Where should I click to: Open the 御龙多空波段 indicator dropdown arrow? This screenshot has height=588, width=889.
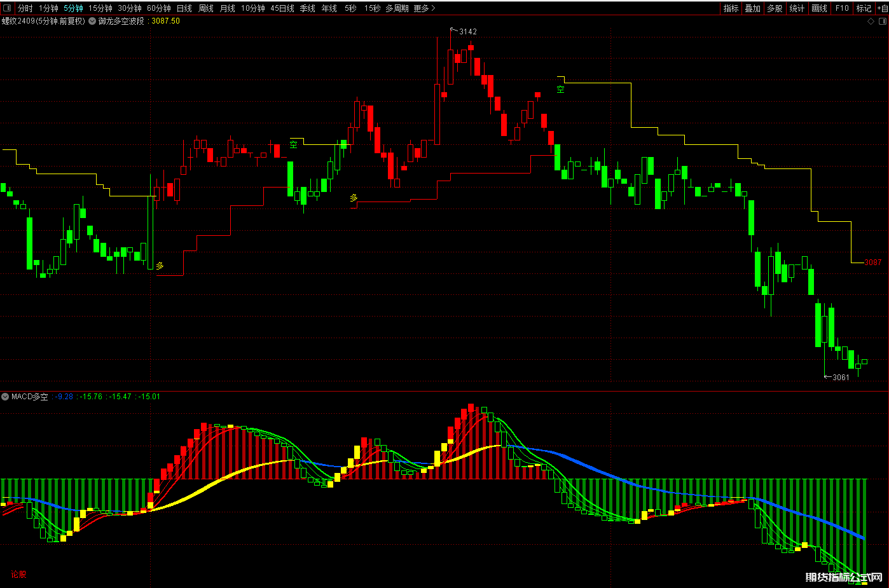tap(93, 21)
